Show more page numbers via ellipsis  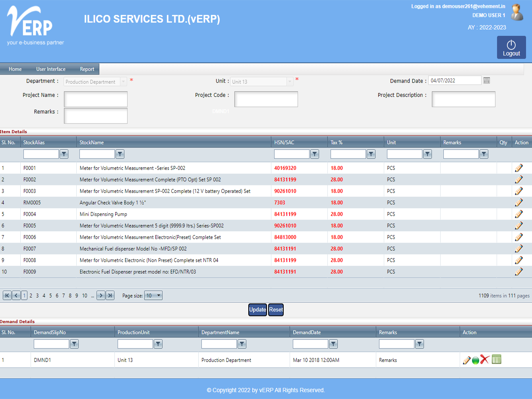point(93,295)
